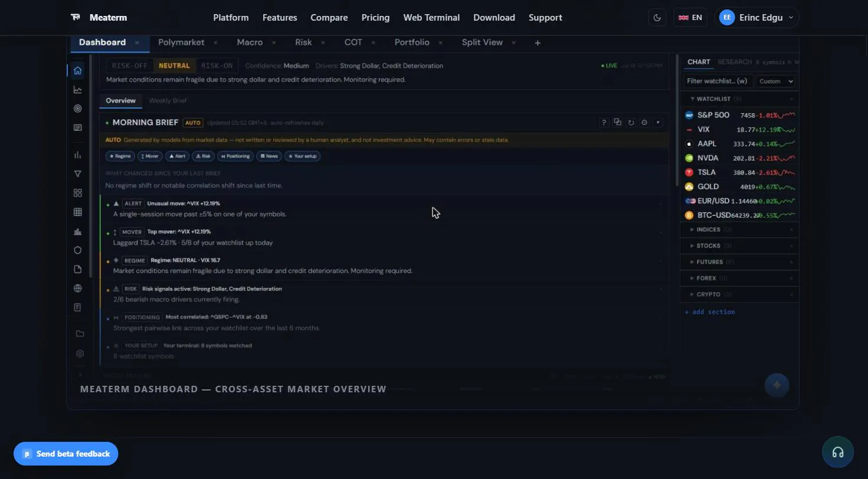Viewport: 868px width, 479px height.
Task: Toggle the Mover filter chip
Action: (150, 156)
